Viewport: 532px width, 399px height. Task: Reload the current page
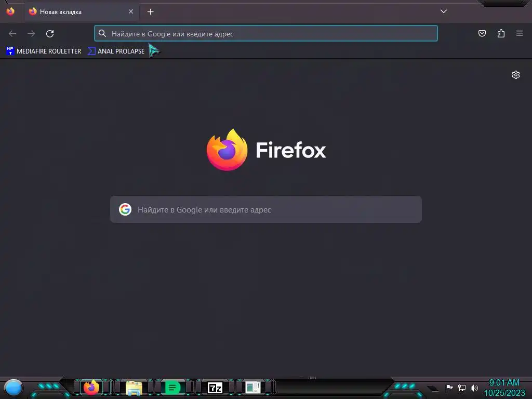click(50, 34)
